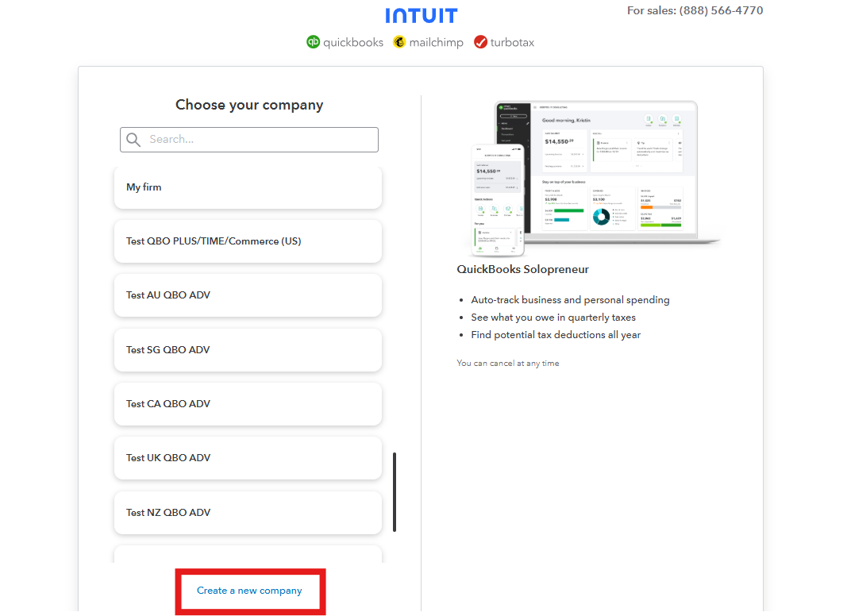Viewport: 847px width, 616px height.
Task: Click the QuickBooks Solopreneur heading
Action: (523, 269)
